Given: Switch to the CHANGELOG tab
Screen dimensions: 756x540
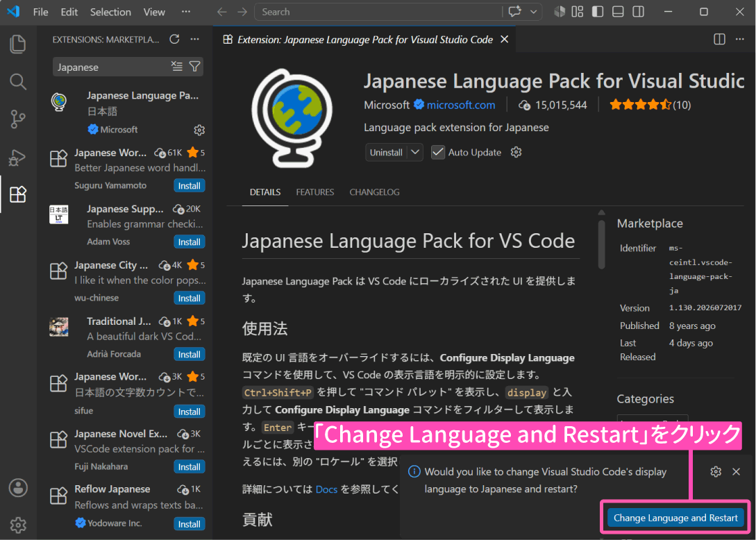Looking at the screenshot, I should point(375,192).
